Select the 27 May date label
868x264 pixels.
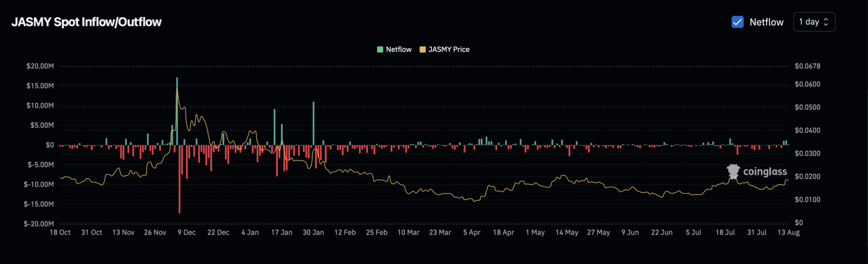click(598, 233)
